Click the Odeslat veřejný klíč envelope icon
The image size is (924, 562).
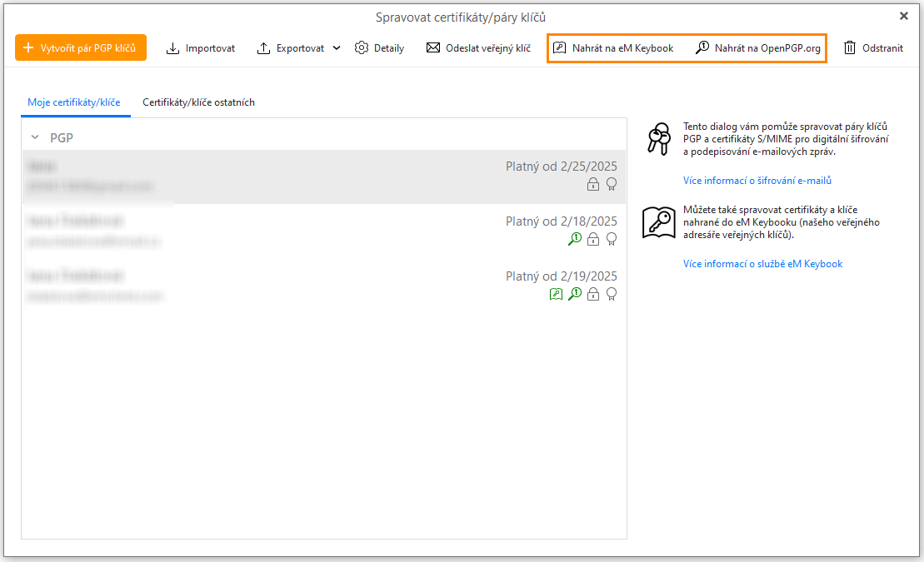(433, 48)
